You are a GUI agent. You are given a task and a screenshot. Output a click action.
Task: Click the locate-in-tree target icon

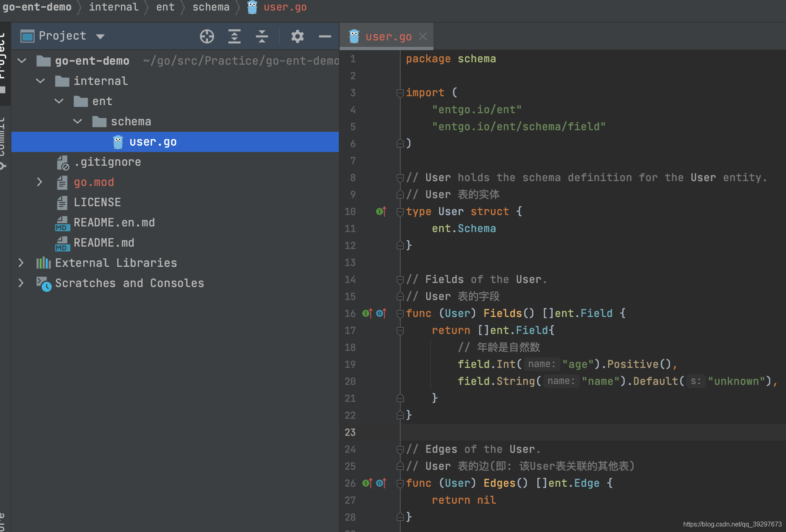pos(207,36)
